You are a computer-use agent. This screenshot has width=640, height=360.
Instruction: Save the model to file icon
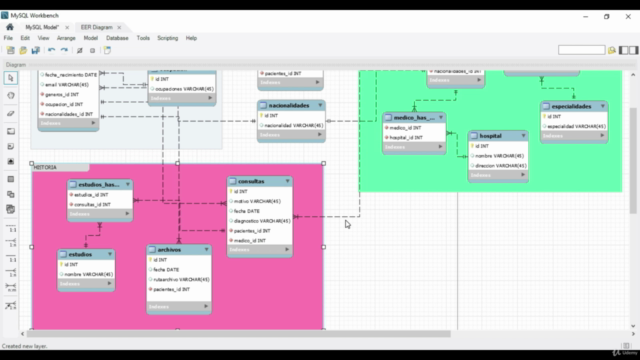click(36, 50)
